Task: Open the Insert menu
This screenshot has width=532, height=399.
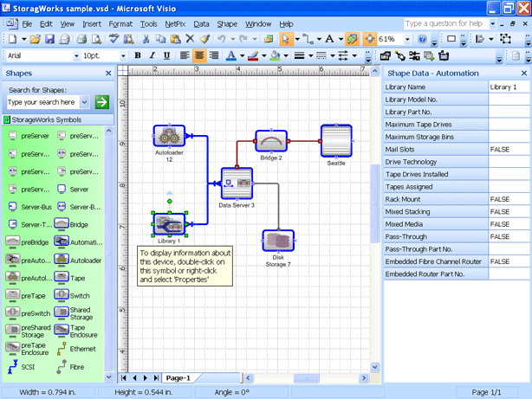Action: coord(92,24)
